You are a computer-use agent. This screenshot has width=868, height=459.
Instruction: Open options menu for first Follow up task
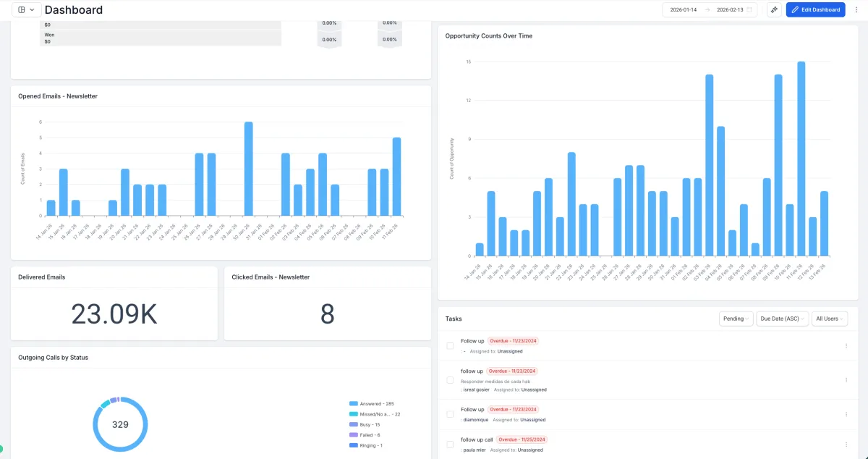point(846,346)
